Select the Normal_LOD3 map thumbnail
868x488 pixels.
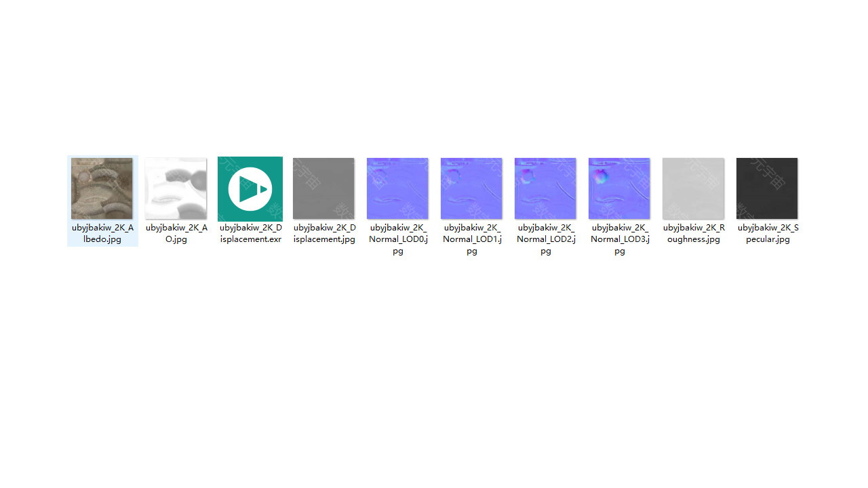[x=619, y=188]
